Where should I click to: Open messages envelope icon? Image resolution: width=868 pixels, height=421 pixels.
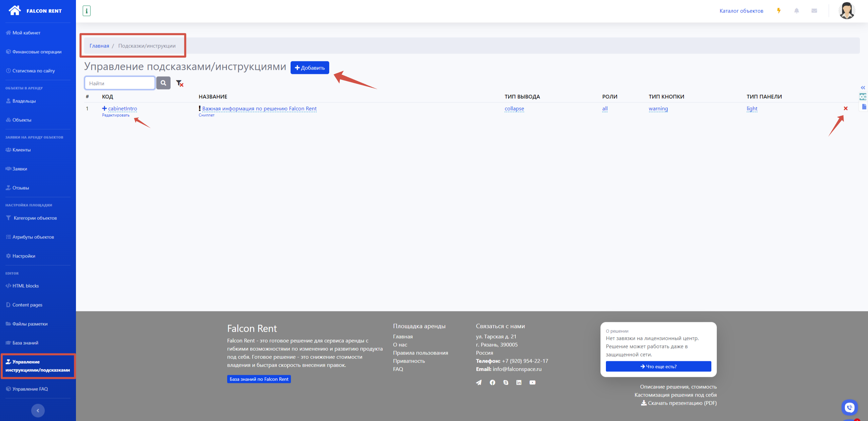(814, 11)
